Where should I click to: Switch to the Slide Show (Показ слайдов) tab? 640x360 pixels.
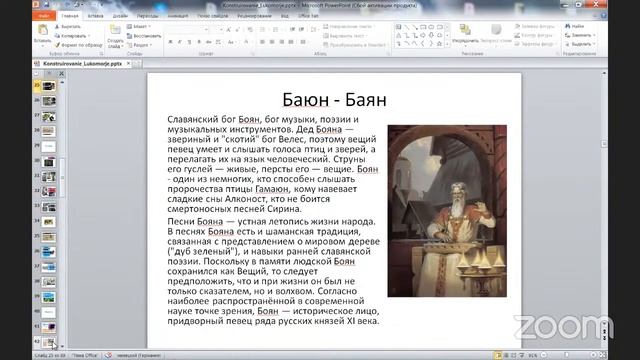[x=213, y=16]
